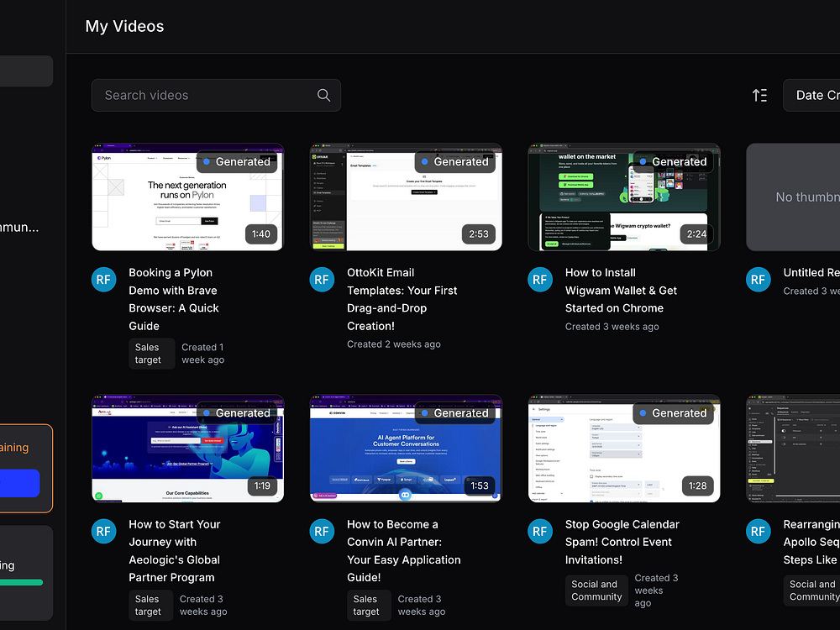Click RF avatar beside Convin AI Partner
840x630 pixels.
[322, 532]
